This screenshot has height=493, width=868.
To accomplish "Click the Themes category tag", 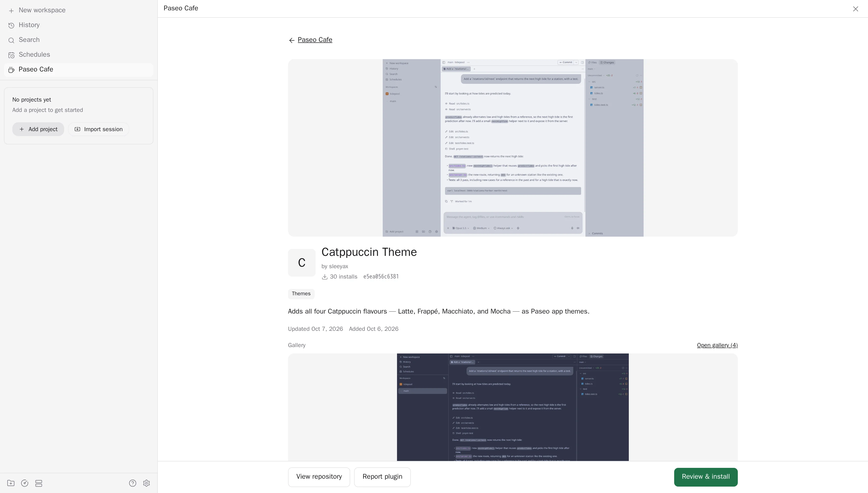I will coord(301,294).
